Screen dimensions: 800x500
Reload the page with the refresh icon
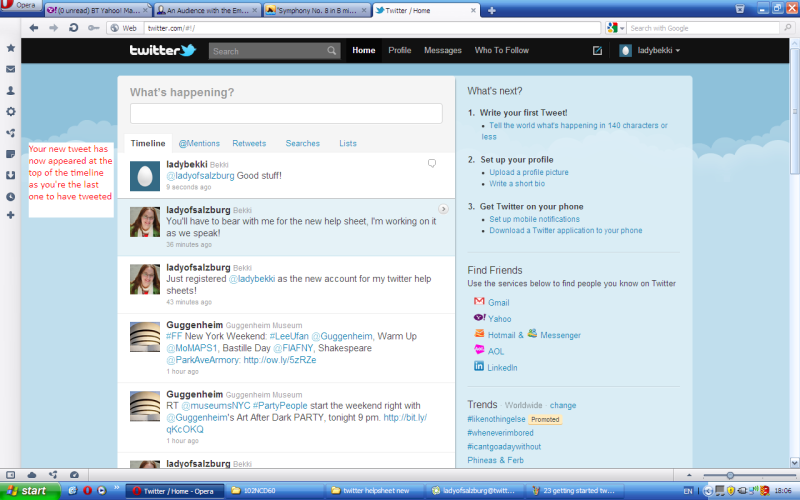click(73, 28)
